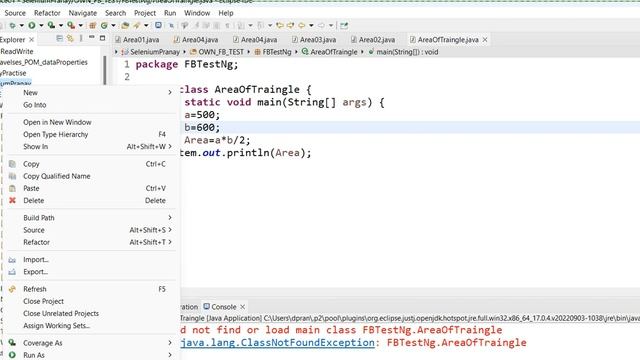640x360 pixels.
Task: Close the Console view tab
Action: [x=242, y=307]
